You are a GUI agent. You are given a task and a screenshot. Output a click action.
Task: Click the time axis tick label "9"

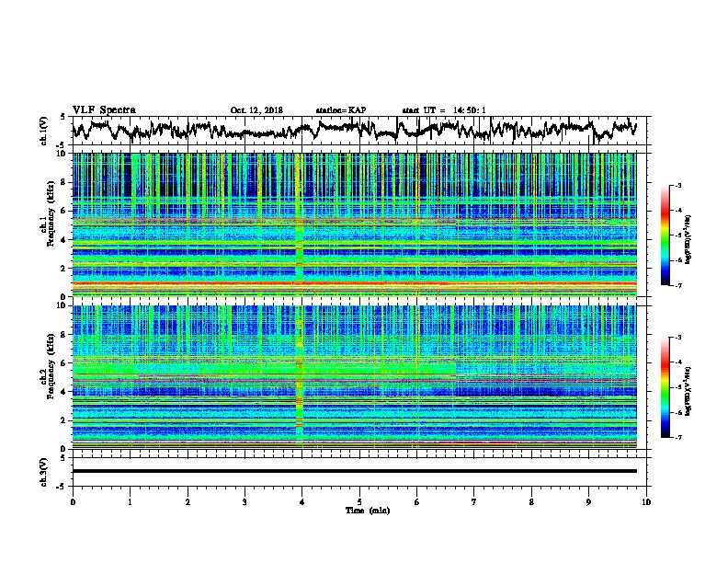point(588,501)
